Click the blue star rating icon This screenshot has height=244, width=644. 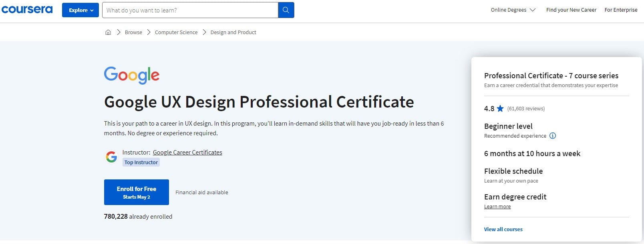500,108
